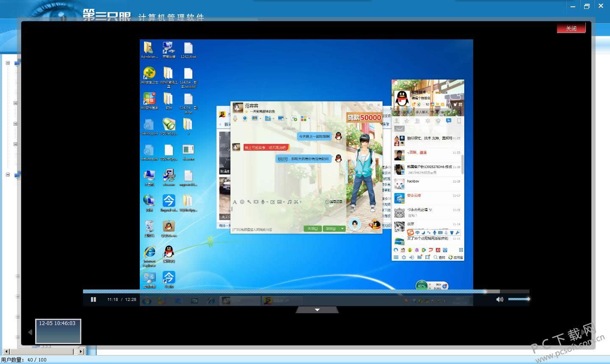610x364 pixels.
Task: Open the 控制面板 icon on the recorded desktop
Action: tap(149, 280)
